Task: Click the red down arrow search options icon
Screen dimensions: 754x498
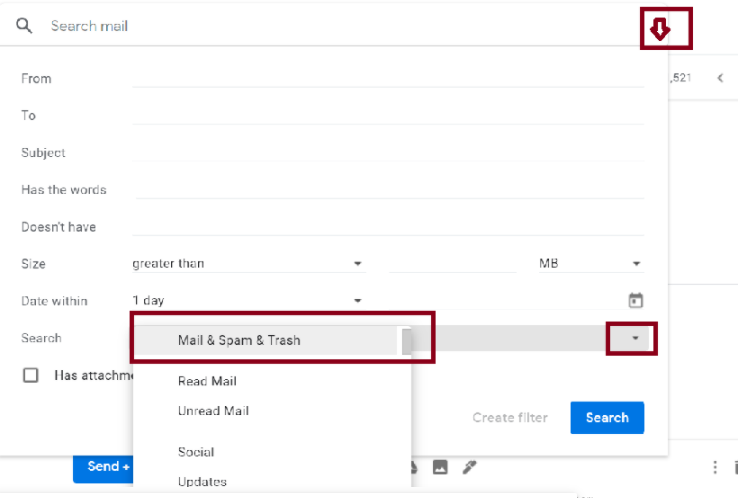Action: point(660,30)
